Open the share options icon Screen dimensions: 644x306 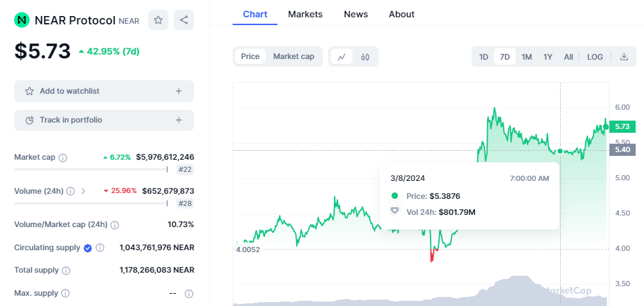click(184, 20)
